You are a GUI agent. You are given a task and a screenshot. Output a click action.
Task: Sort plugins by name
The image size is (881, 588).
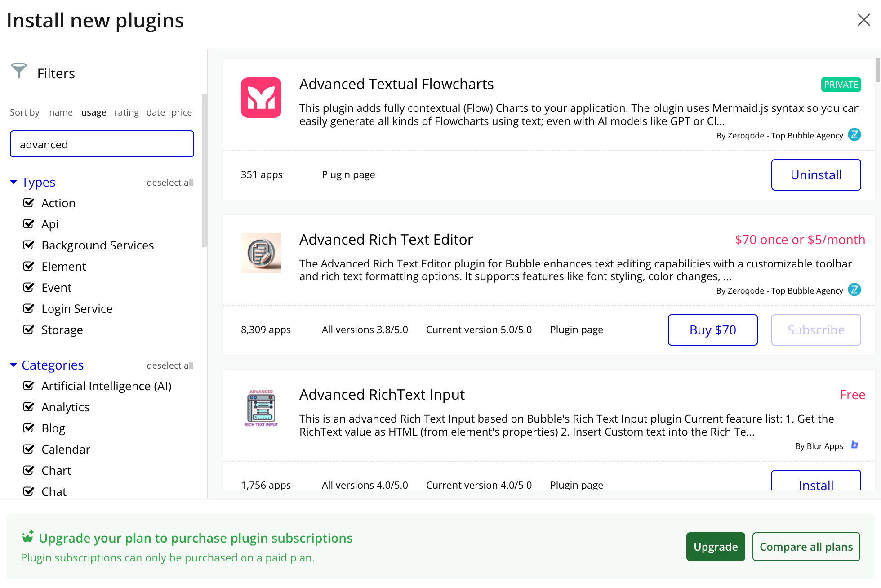pyautogui.click(x=61, y=112)
